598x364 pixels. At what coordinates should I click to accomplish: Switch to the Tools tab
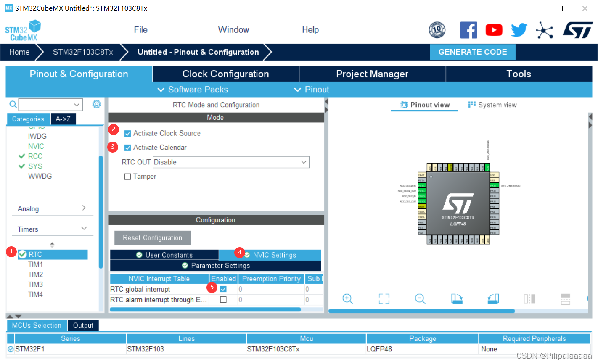519,74
